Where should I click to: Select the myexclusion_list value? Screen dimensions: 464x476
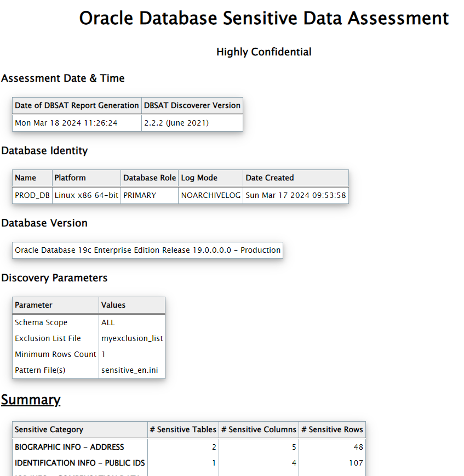[x=132, y=338]
